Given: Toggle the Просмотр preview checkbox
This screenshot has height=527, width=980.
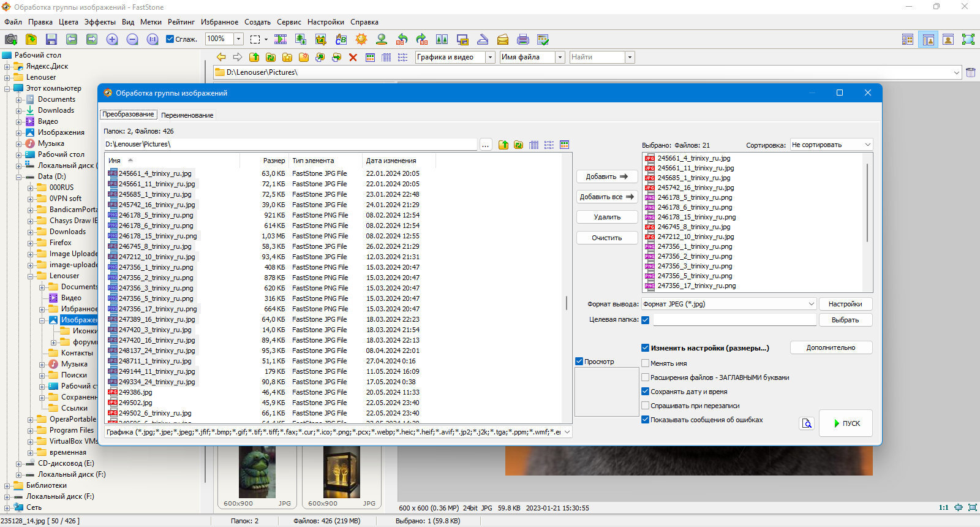Looking at the screenshot, I should [579, 361].
